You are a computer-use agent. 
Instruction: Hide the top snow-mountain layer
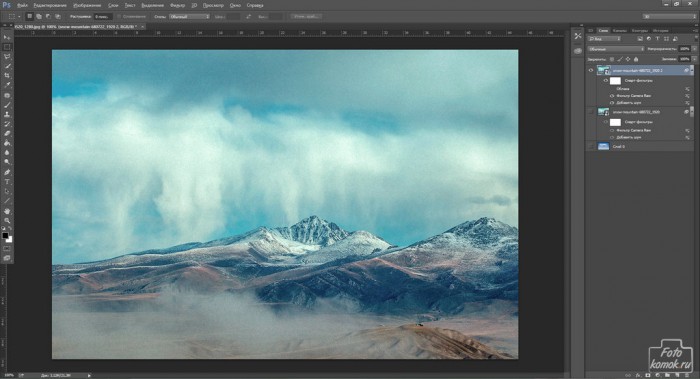[x=591, y=71]
